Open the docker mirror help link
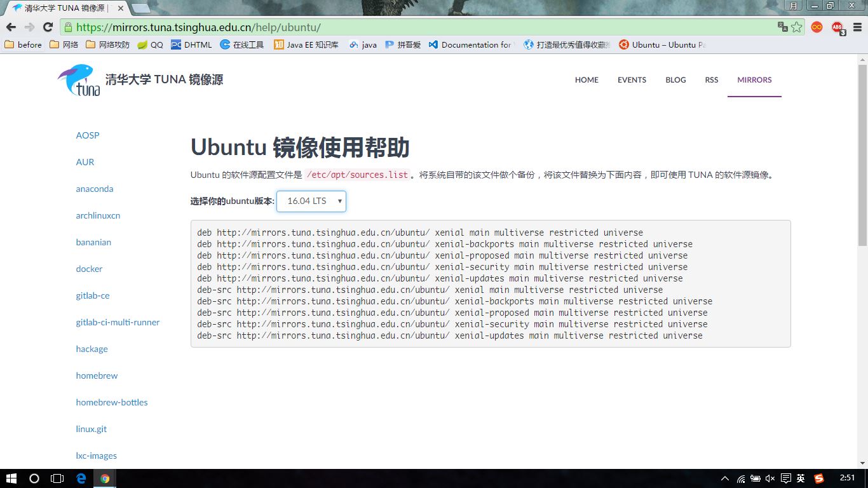The width and height of the screenshot is (868, 488). pyautogui.click(x=89, y=269)
